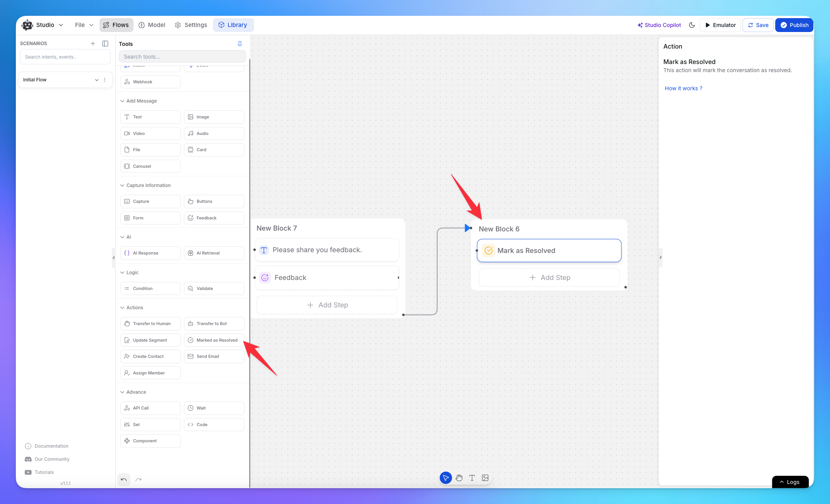Choose the Buttons tool
830x504 pixels.
pyautogui.click(x=214, y=201)
